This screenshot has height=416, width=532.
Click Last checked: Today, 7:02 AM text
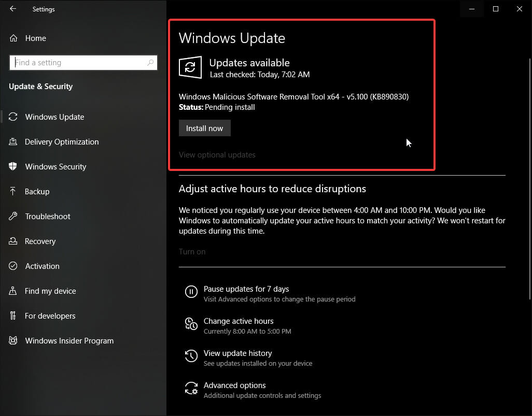[x=260, y=75]
